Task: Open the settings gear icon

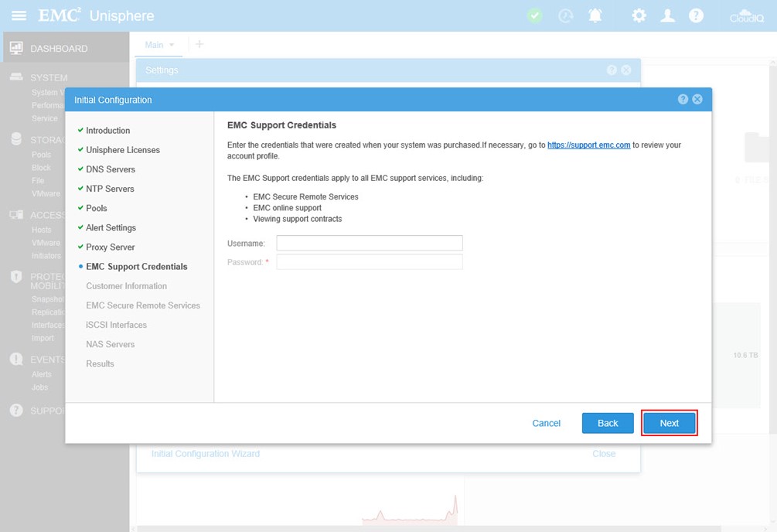Action: click(x=639, y=16)
